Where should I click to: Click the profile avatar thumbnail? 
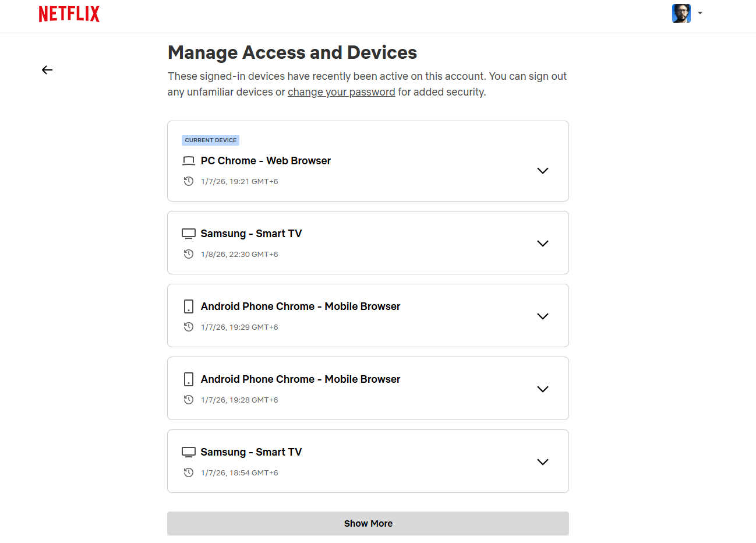(681, 13)
